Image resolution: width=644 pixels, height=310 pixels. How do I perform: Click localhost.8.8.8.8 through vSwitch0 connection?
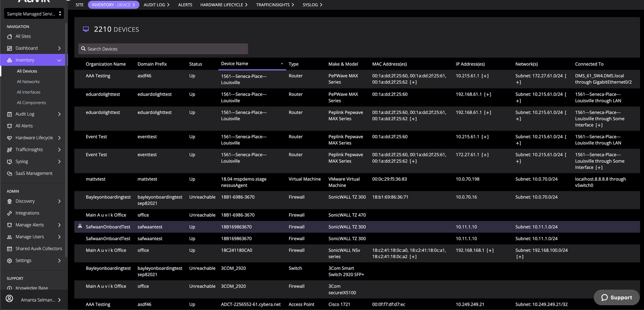pyautogui.click(x=600, y=182)
